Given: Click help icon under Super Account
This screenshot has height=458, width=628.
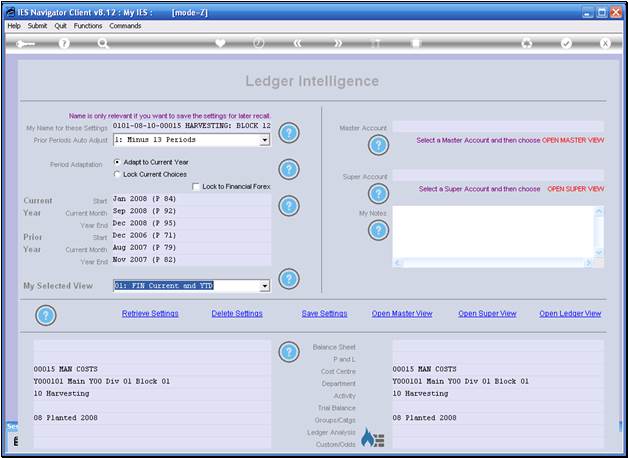Looking at the screenshot, I should [x=378, y=194].
